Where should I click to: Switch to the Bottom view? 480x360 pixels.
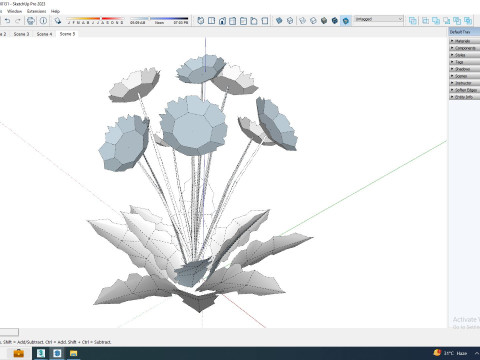point(265,21)
